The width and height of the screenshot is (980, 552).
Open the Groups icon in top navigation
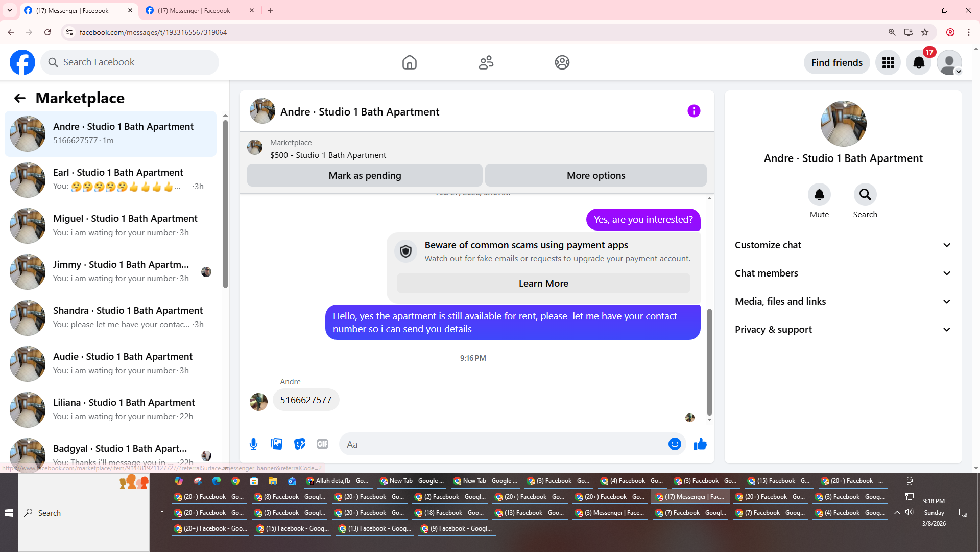click(562, 62)
